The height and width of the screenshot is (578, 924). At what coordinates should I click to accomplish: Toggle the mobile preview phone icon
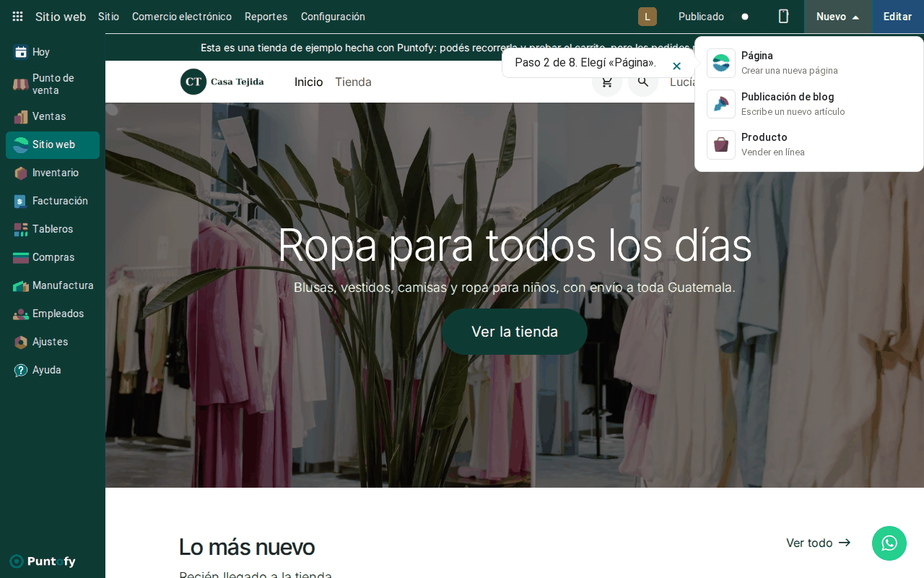(x=783, y=17)
